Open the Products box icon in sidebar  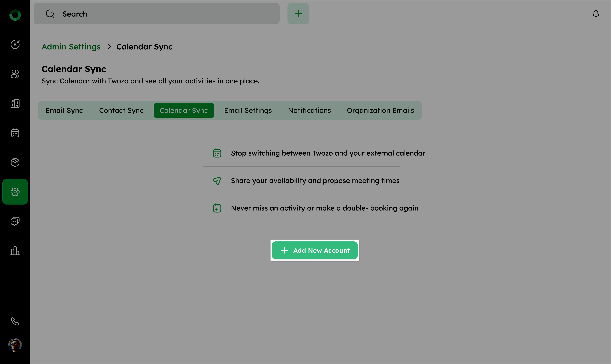click(15, 162)
